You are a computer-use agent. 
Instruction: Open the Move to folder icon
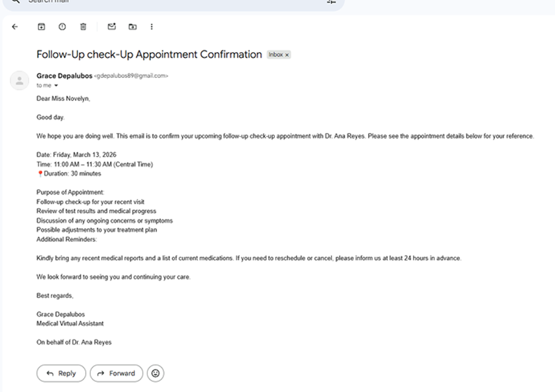pyautogui.click(x=132, y=26)
